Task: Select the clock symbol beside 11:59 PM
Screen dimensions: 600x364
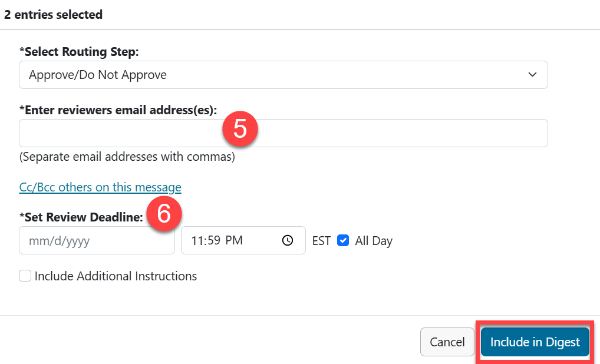Action: tap(288, 240)
